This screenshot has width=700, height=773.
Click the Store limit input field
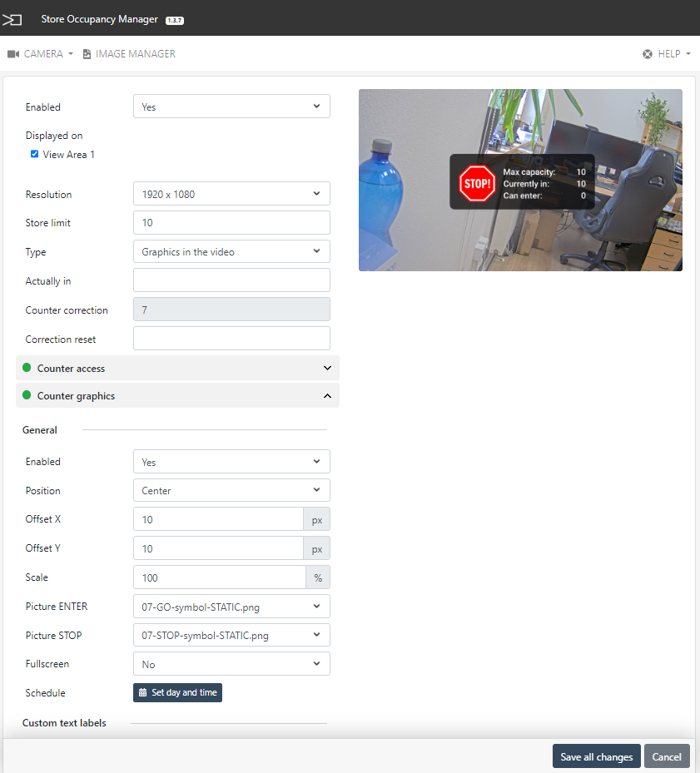pos(231,223)
